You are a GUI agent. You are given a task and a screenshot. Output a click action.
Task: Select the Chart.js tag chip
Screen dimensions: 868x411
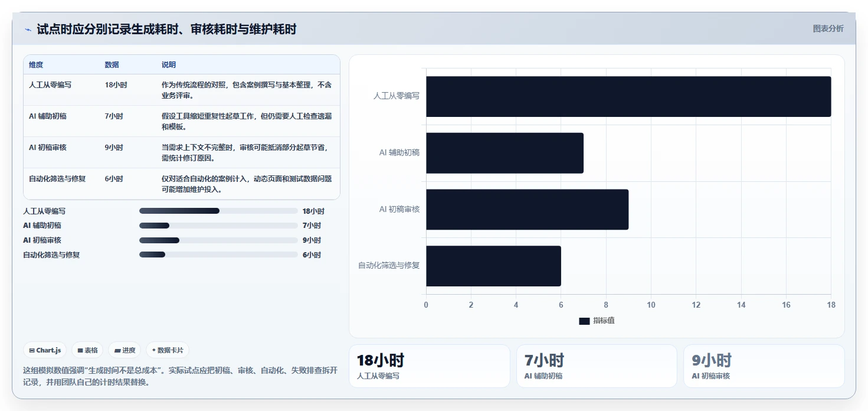click(45, 350)
